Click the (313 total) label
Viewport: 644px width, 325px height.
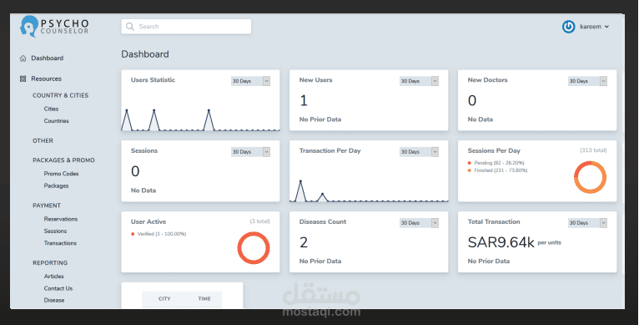(593, 150)
